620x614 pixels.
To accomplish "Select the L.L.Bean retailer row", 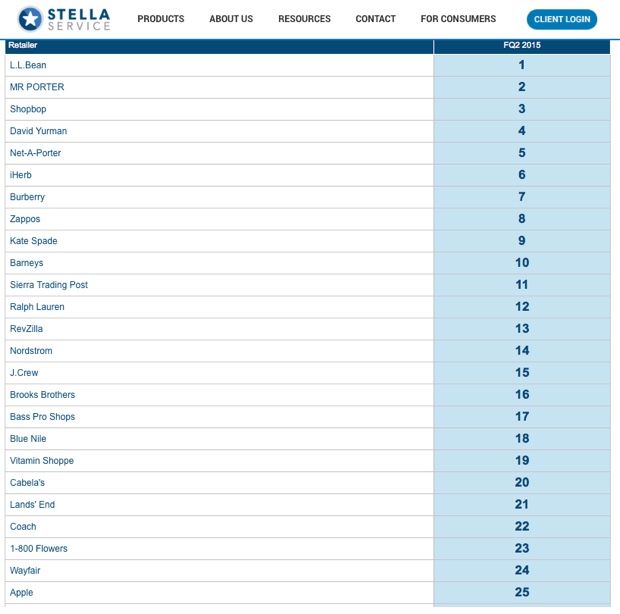I will coord(28,65).
